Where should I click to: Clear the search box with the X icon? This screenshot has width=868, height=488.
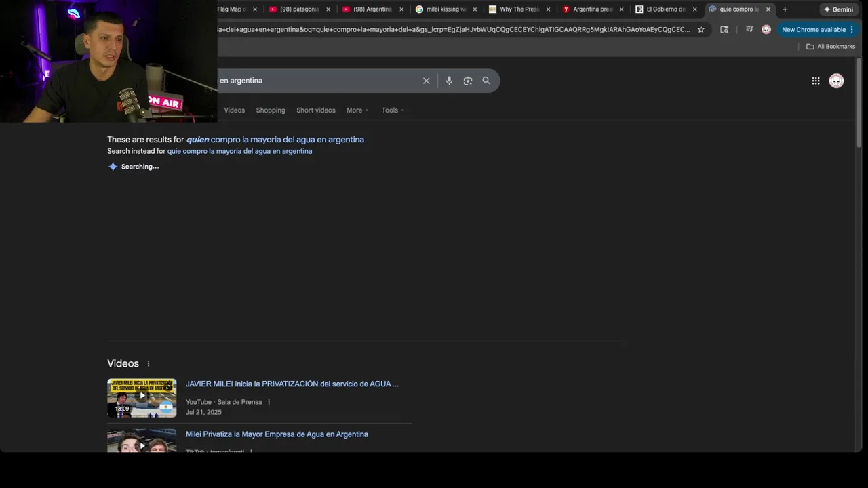[x=426, y=81]
